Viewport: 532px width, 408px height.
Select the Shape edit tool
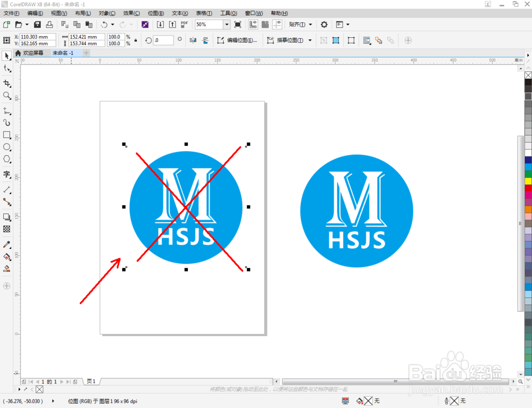(x=7, y=69)
